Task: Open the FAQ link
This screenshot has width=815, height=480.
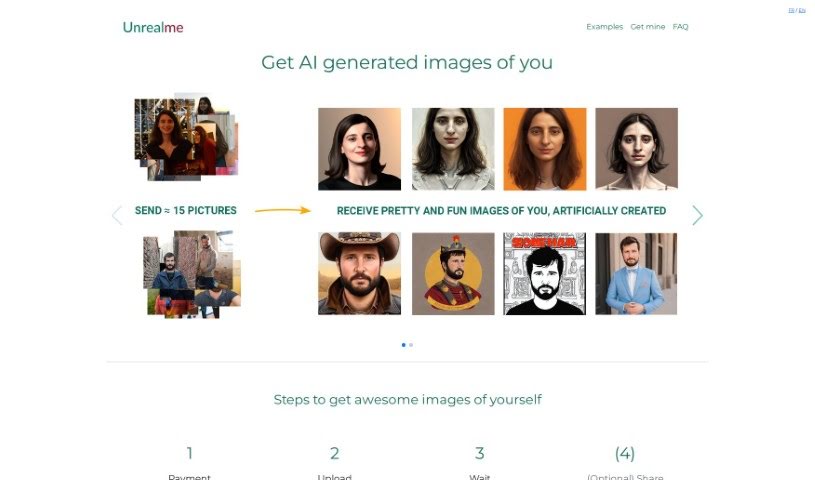Action: (x=680, y=27)
